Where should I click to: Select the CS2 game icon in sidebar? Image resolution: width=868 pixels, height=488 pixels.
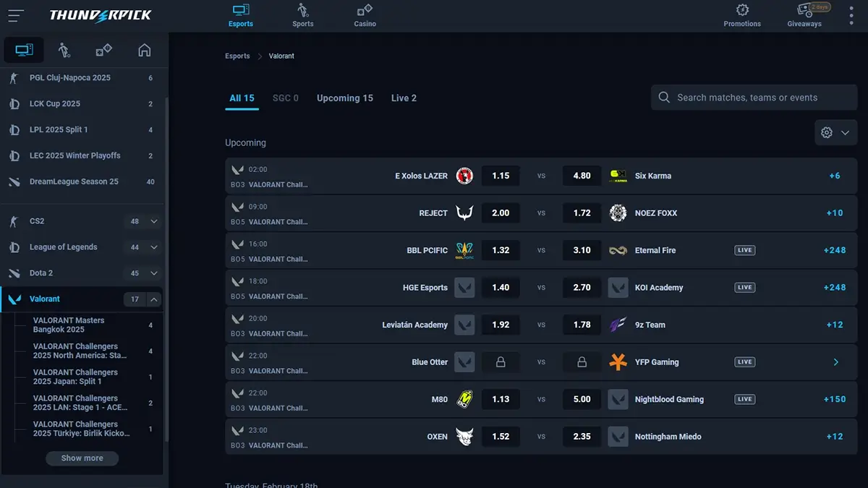[14, 221]
